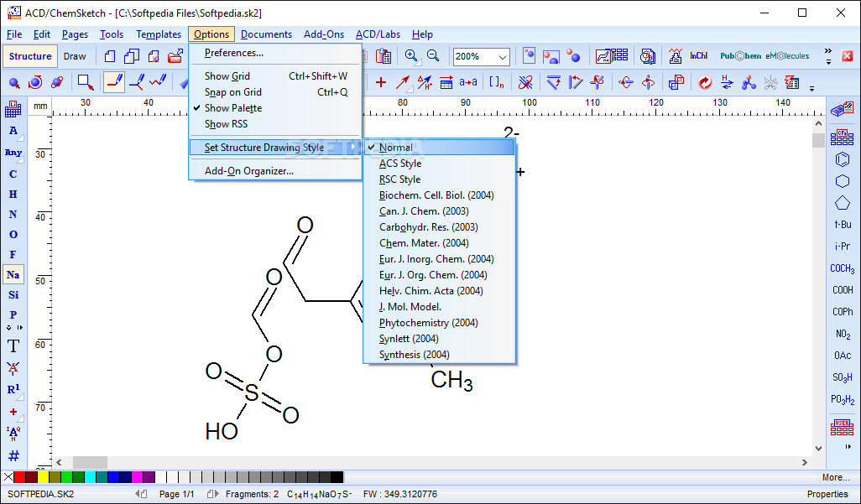The height and width of the screenshot is (504, 861).
Task: Select the Sodium (Na) atom button
Action: click(13, 274)
